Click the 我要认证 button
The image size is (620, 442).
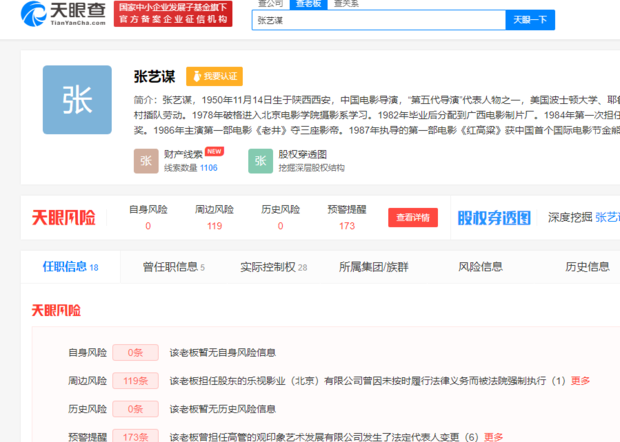[x=214, y=76]
